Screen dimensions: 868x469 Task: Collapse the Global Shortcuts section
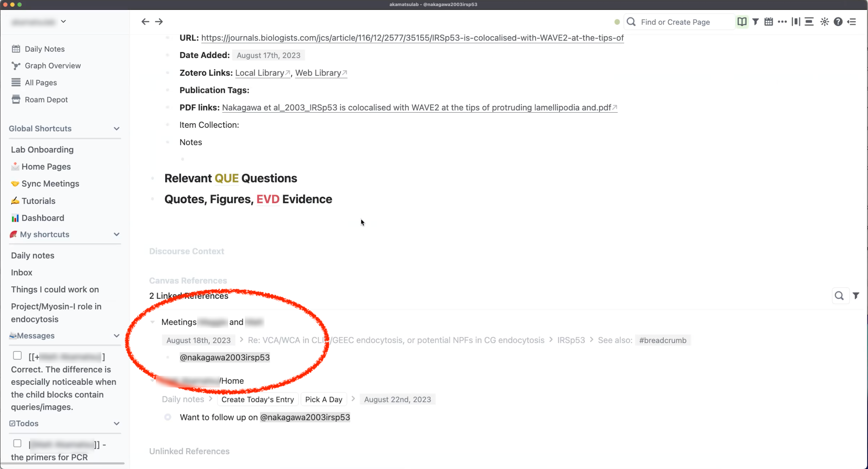[117, 129]
